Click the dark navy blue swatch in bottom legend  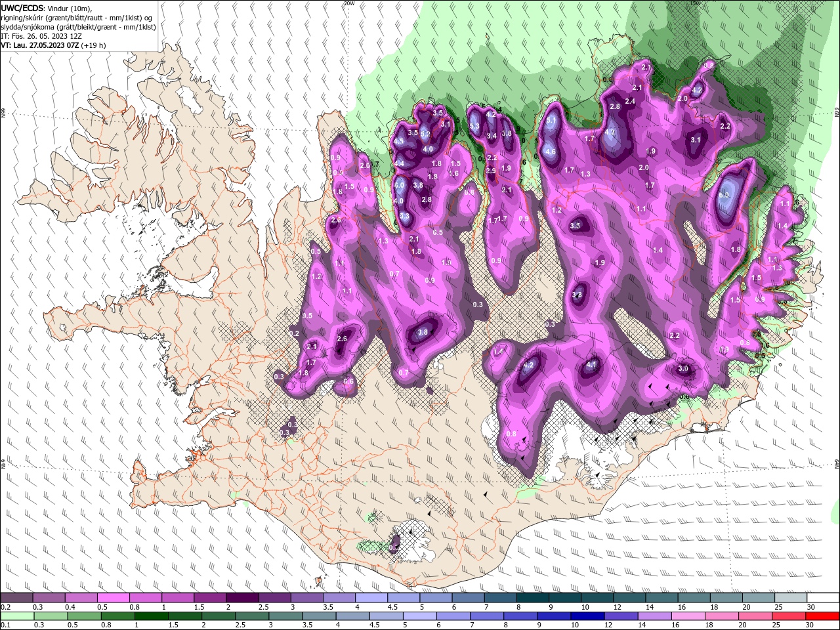pyautogui.click(x=587, y=616)
